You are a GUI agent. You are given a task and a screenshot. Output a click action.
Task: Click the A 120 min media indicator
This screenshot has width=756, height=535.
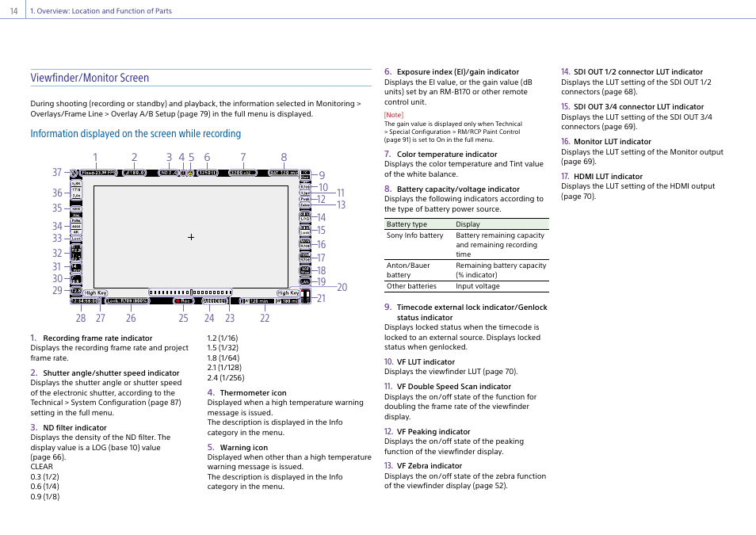coord(258,301)
